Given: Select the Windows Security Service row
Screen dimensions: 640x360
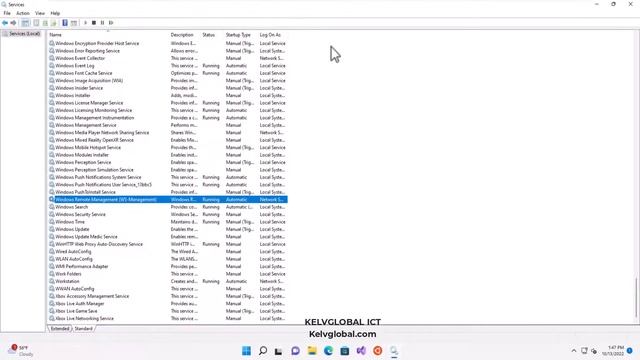Looking at the screenshot, I should pyautogui.click(x=168, y=214).
